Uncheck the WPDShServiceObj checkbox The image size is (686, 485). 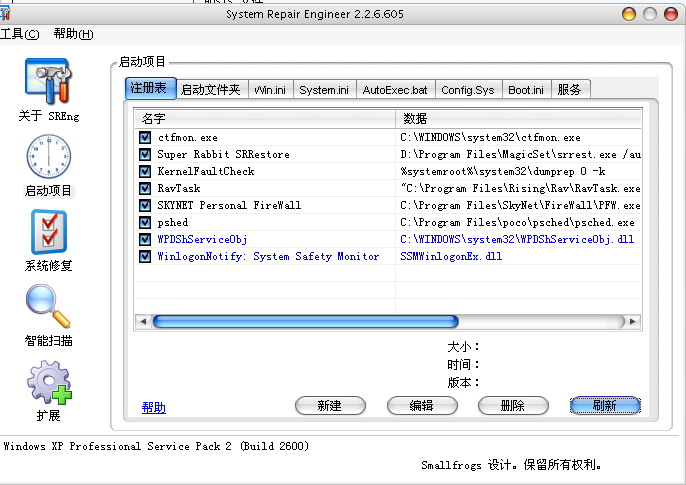(145, 239)
